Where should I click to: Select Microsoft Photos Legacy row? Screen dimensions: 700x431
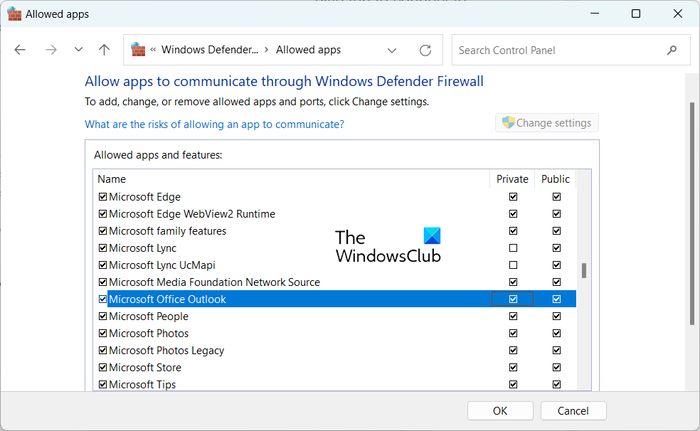click(167, 350)
